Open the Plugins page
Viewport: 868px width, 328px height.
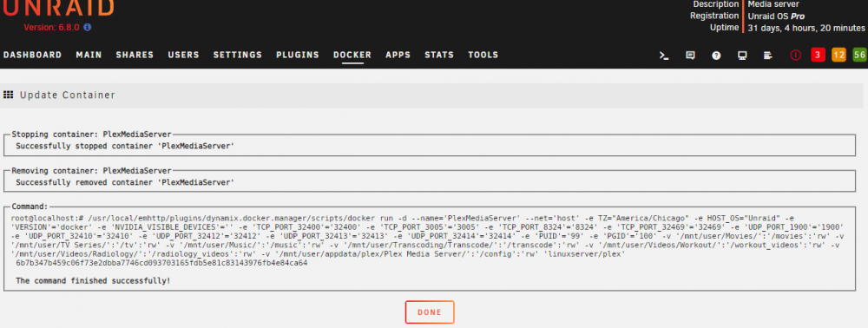pyautogui.click(x=297, y=55)
